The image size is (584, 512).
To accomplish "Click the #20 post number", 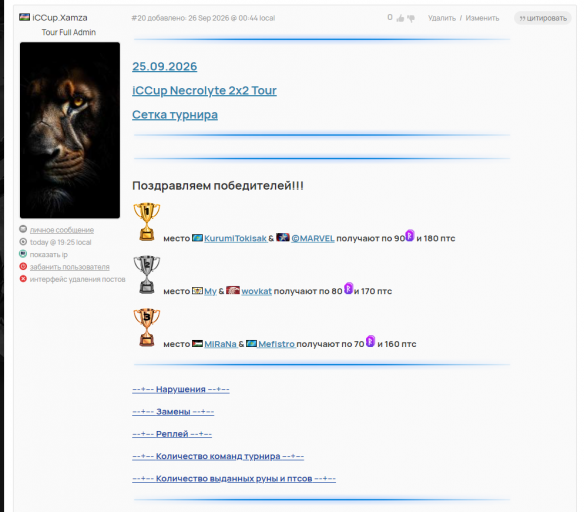I will [x=139, y=18].
